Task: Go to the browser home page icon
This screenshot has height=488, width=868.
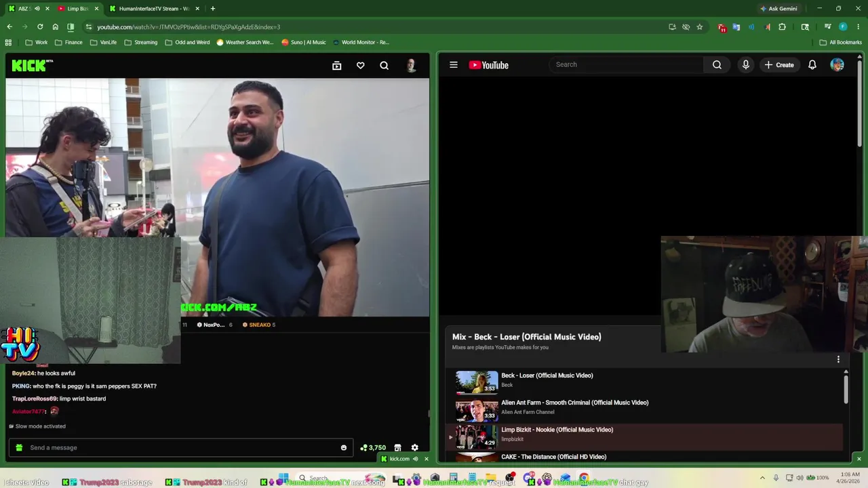Action: (55, 27)
